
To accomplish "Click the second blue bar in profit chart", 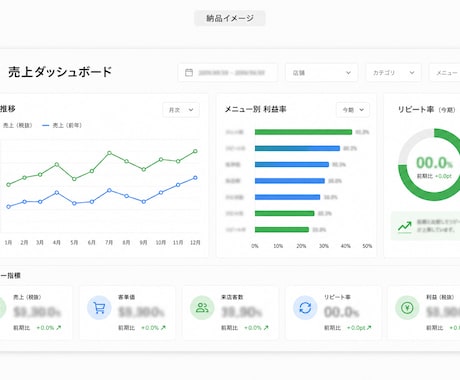I will pos(292,164).
